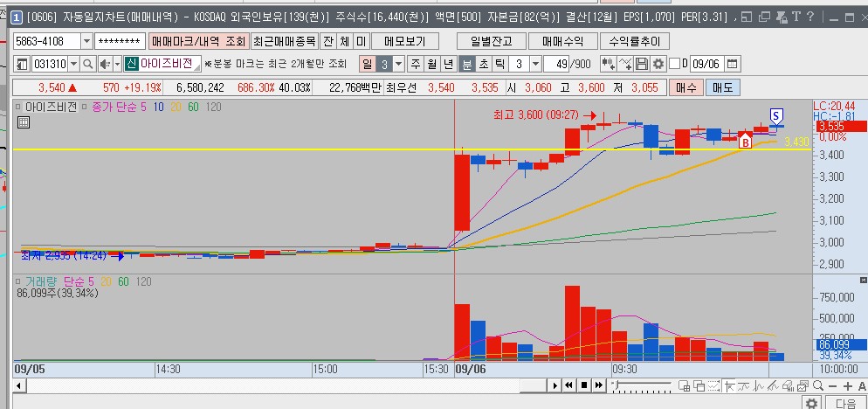Click the trend line tool icon at bottom
The height and width of the screenshot is (409, 868).
tap(774, 385)
